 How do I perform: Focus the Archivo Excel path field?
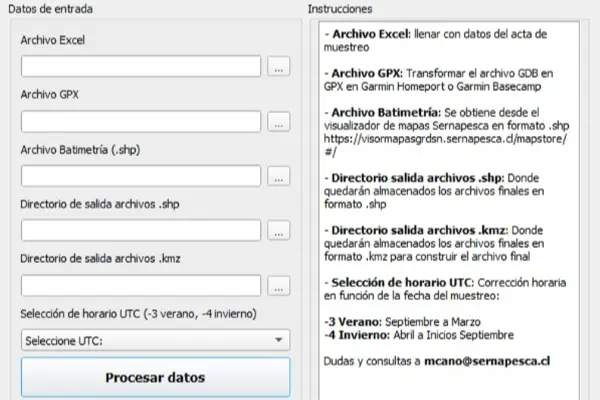pyautogui.click(x=141, y=67)
